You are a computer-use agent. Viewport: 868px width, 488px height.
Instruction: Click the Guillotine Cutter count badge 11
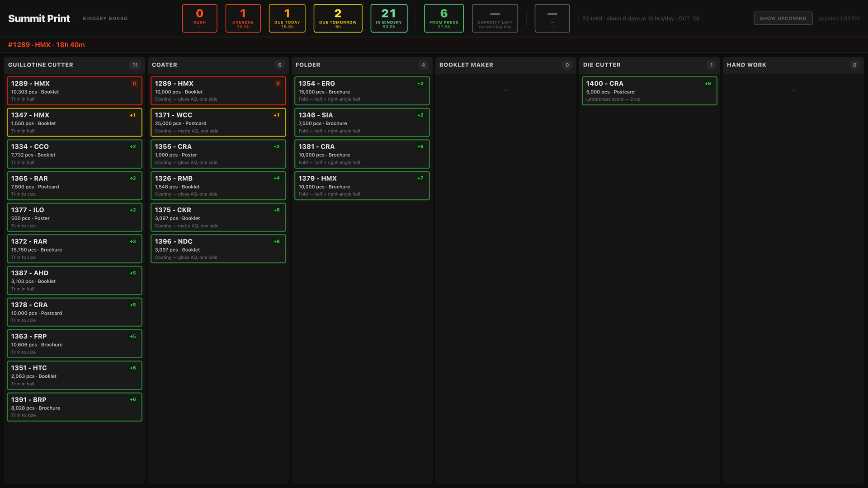point(135,65)
